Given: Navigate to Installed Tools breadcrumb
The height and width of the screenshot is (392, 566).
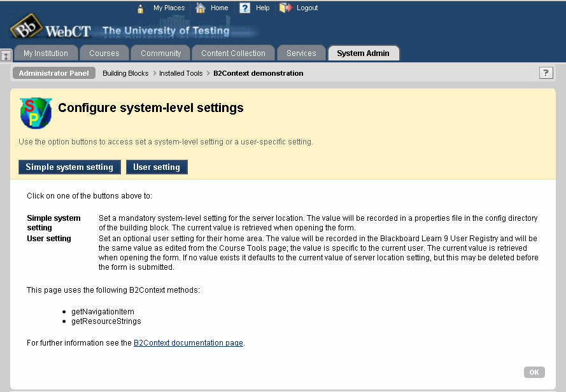Looking at the screenshot, I should [x=181, y=73].
